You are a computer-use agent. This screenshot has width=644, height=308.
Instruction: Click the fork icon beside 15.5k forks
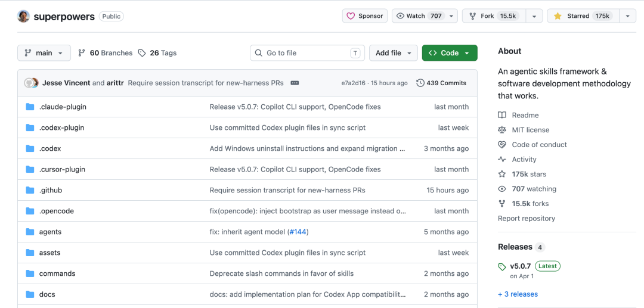tap(502, 204)
